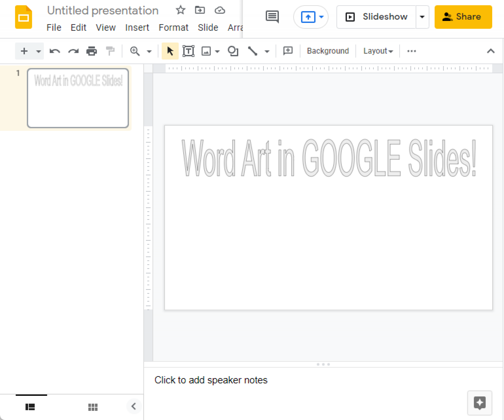Redo the last action
This screenshot has width=504, height=420.
[x=73, y=51]
